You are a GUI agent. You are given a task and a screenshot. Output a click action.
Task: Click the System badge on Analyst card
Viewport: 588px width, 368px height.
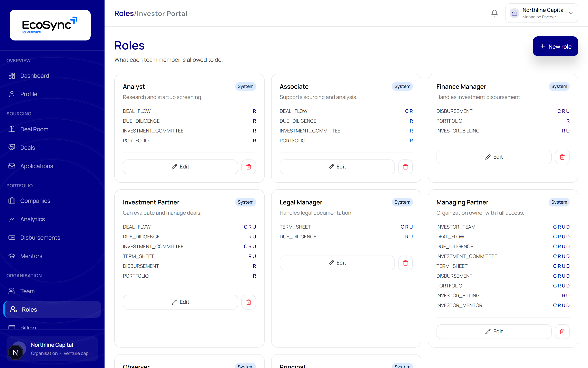pyautogui.click(x=245, y=86)
